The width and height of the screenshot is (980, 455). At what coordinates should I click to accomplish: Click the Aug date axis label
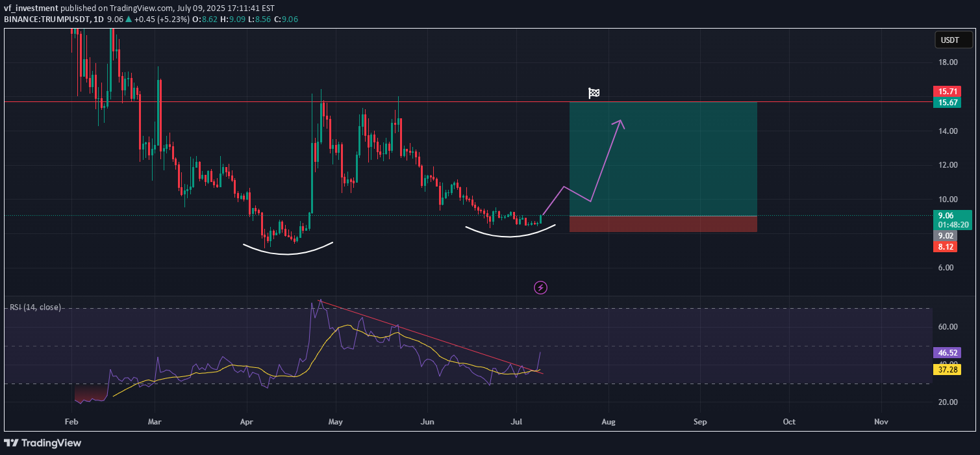click(x=609, y=421)
